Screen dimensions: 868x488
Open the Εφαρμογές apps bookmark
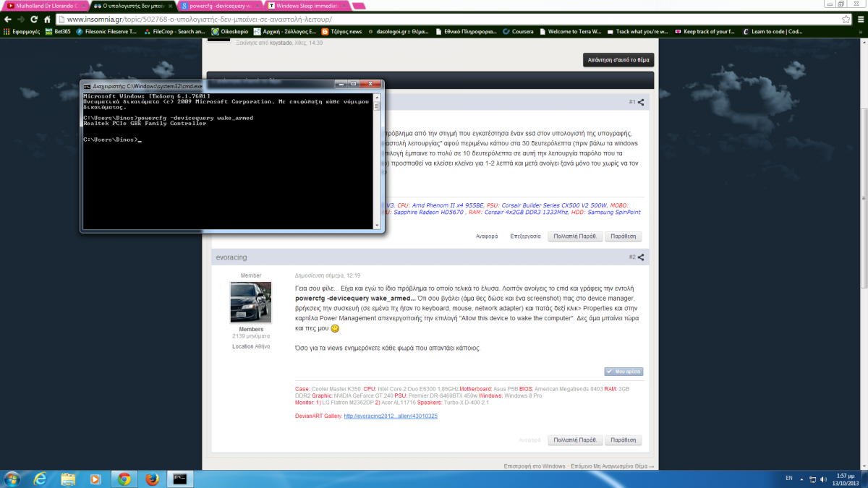(x=21, y=32)
